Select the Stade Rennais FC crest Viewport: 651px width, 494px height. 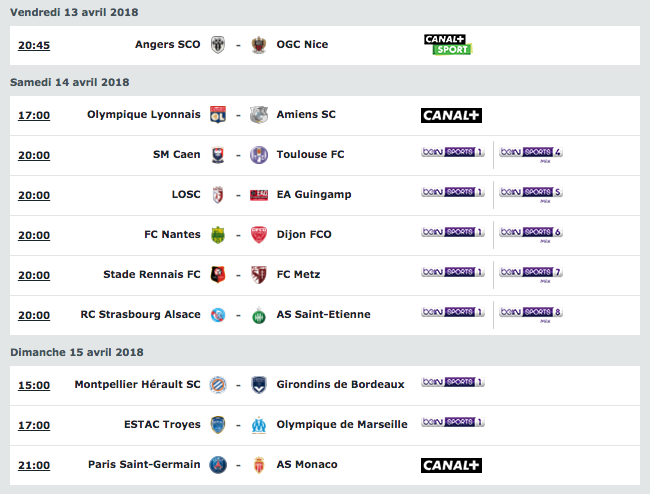218,275
